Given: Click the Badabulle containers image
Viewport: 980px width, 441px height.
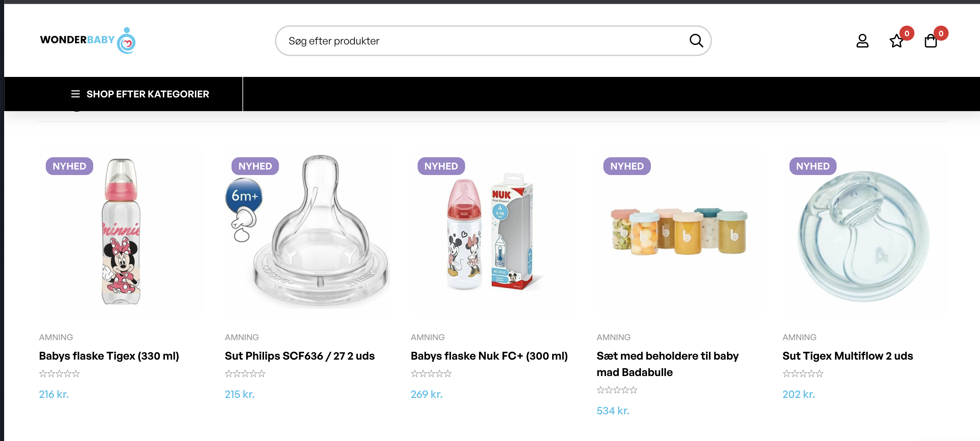Looking at the screenshot, I should pos(679,231).
